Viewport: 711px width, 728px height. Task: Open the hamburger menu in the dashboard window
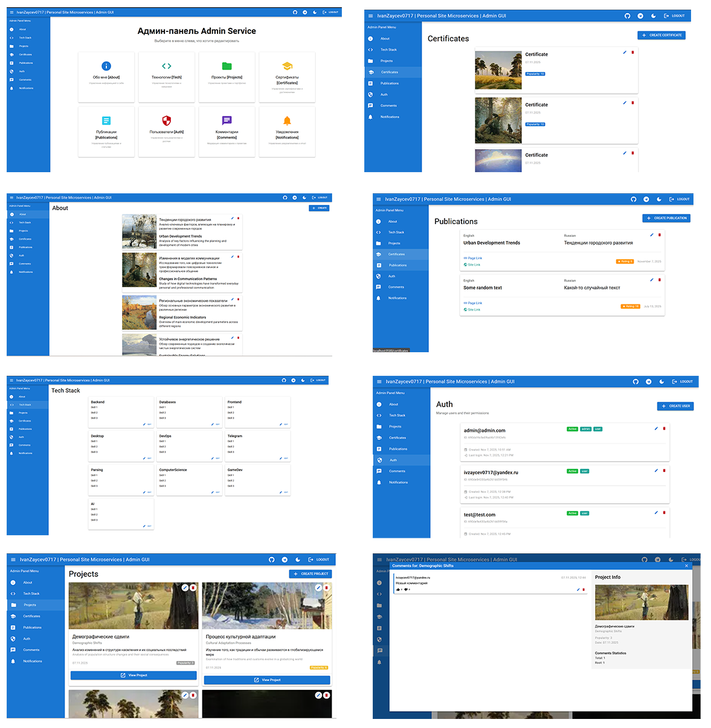click(11, 12)
